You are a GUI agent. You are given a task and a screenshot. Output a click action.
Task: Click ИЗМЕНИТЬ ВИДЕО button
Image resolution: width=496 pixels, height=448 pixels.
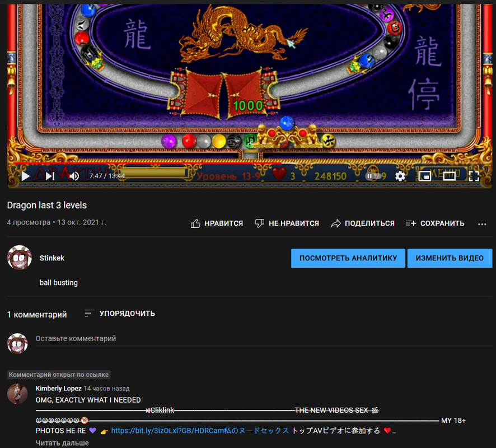click(450, 258)
